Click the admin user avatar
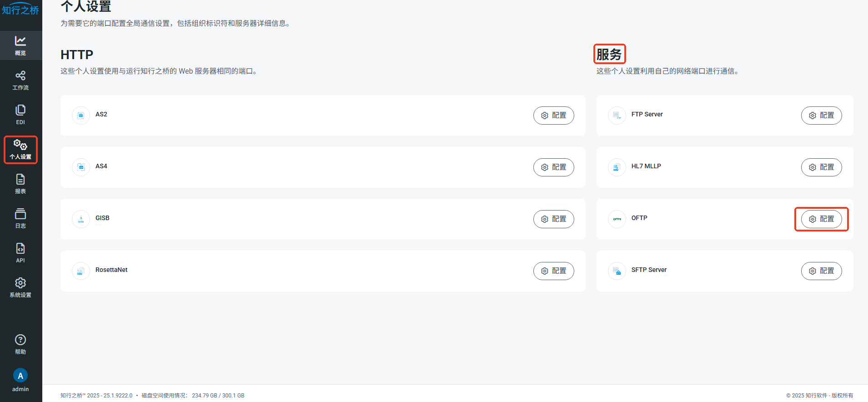Screen dimensions: 868x402 (x=20, y=376)
